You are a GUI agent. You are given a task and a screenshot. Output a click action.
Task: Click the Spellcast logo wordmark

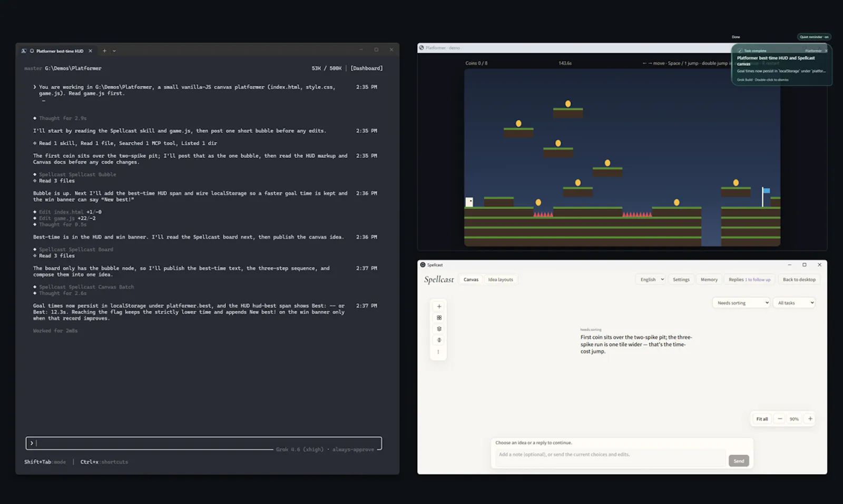(x=439, y=280)
